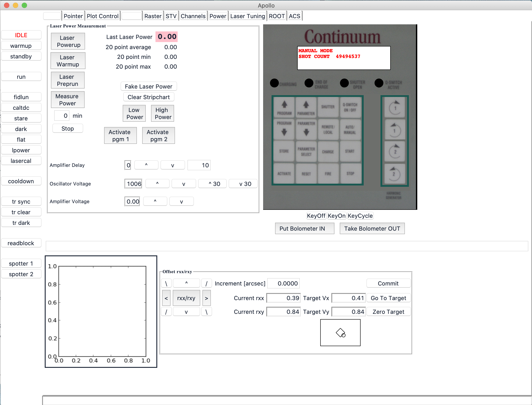Click the Measure Power button
The width and height of the screenshot is (532, 405).
pyautogui.click(x=68, y=100)
